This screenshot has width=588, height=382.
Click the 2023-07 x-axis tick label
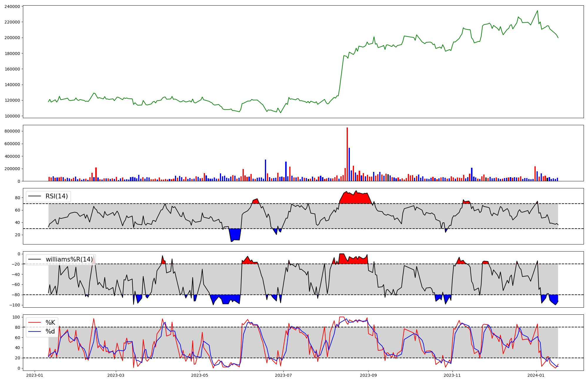tap(283, 375)
